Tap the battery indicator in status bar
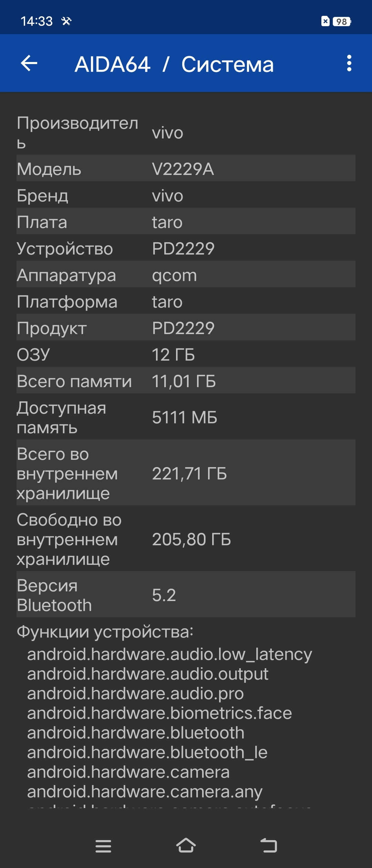 coord(341,21)
